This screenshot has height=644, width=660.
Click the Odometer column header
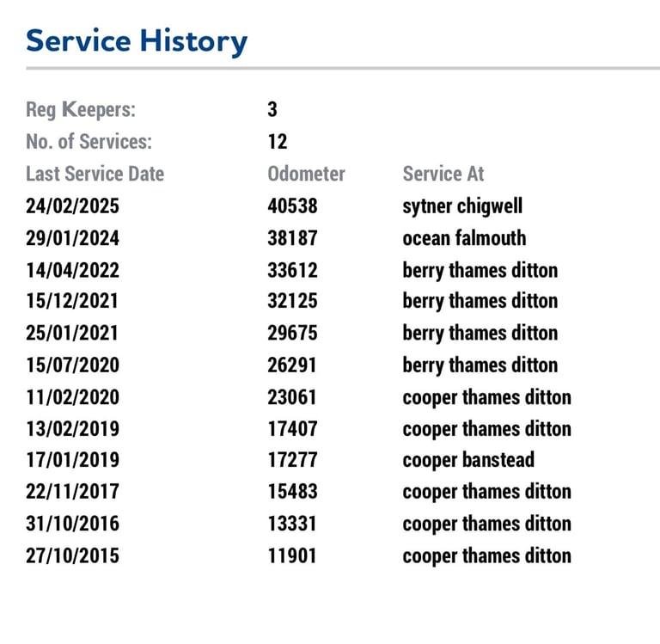[x=306, y=174]
